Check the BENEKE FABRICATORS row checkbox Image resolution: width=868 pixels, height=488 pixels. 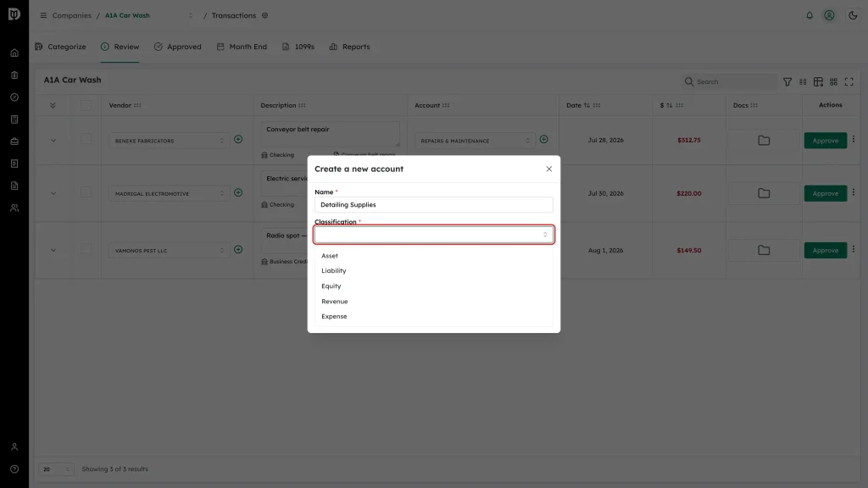click(x=86, y=140)
